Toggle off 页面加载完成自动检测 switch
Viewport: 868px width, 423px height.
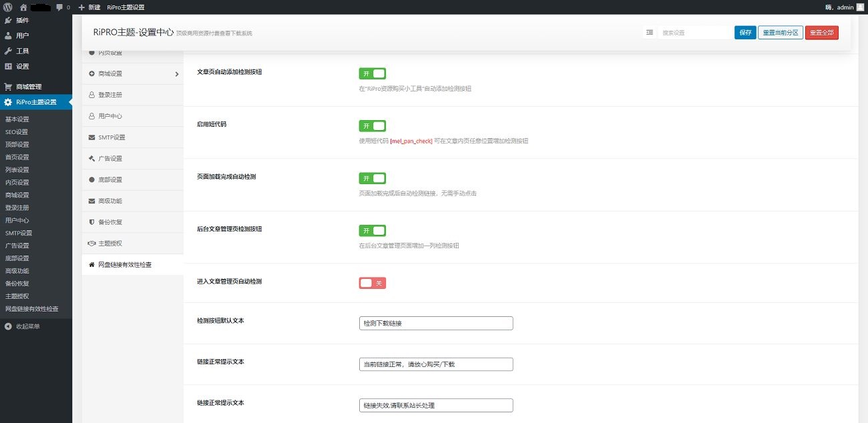(373, 178)
